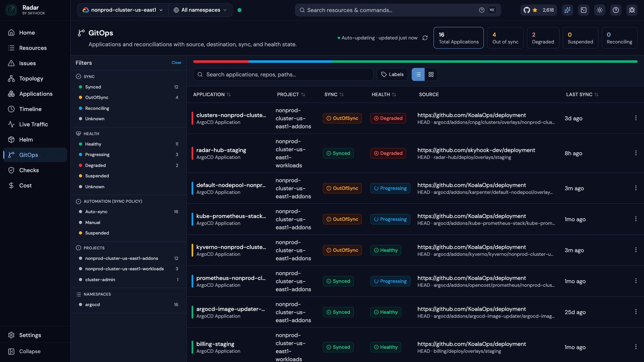644x362 pixels.
Task: Switch to grid view icon
Action: 431,74
